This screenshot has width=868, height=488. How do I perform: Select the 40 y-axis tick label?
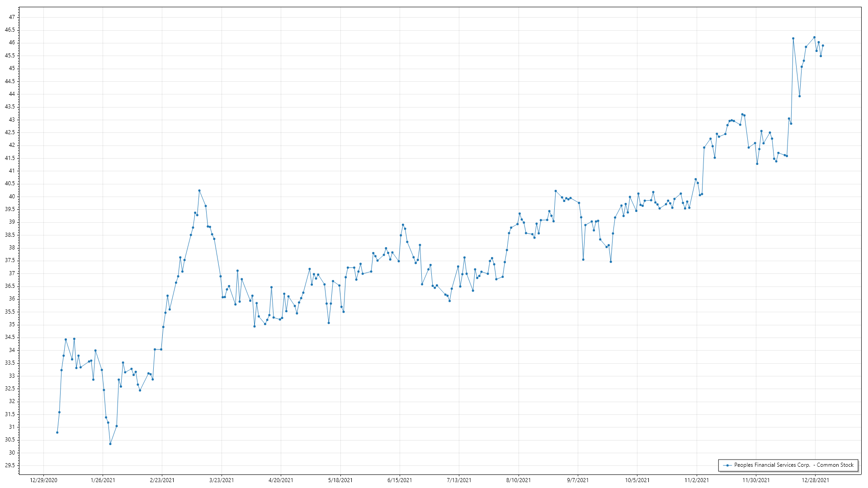coord(12,197)
